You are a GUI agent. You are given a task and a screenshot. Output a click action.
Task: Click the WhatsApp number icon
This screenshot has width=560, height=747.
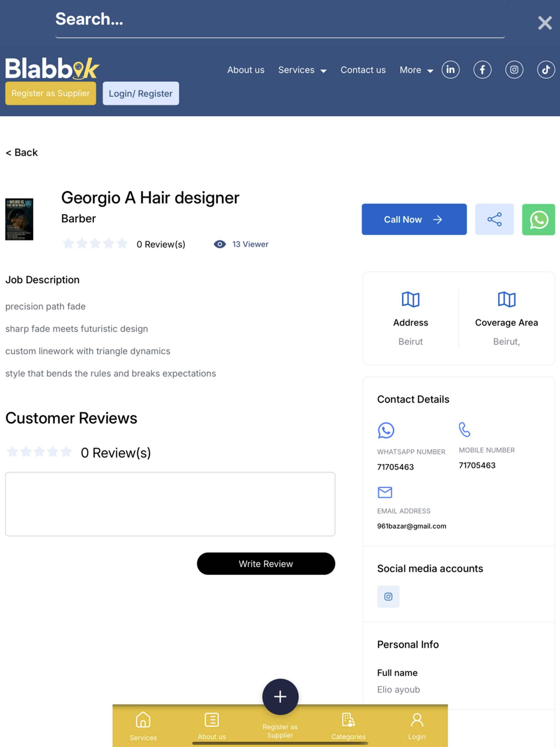[x=386, y=430]
